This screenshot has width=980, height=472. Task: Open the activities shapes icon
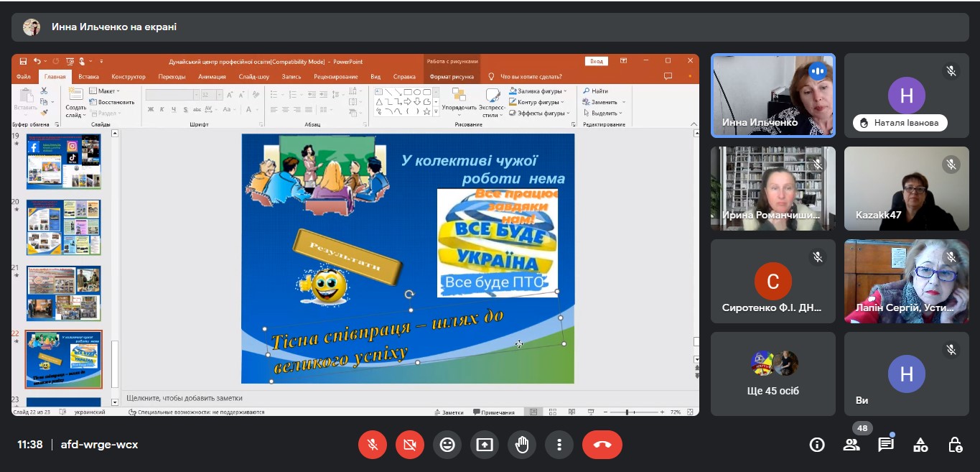920,445
